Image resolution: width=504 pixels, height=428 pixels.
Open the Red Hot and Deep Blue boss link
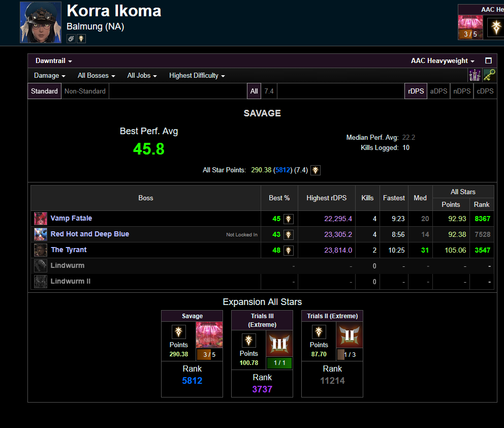coord(90,234)
